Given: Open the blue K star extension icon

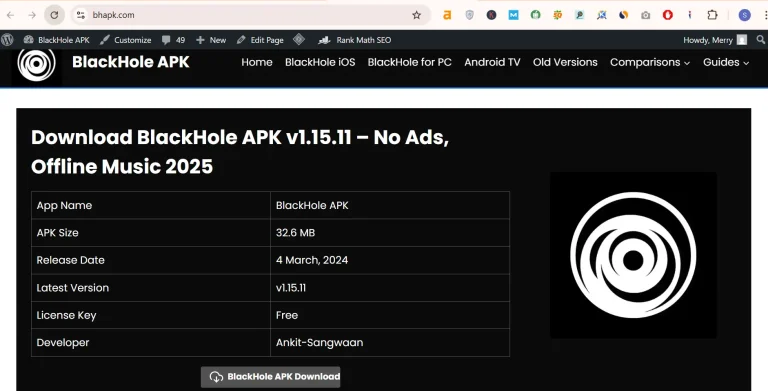Looking at the screenshot, I should click(601, 15).
